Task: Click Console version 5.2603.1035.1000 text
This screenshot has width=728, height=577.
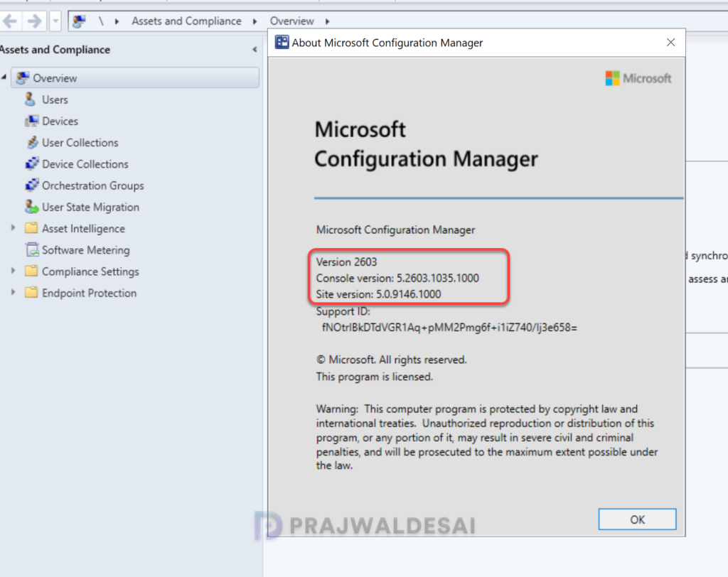Action: [397, 278]
